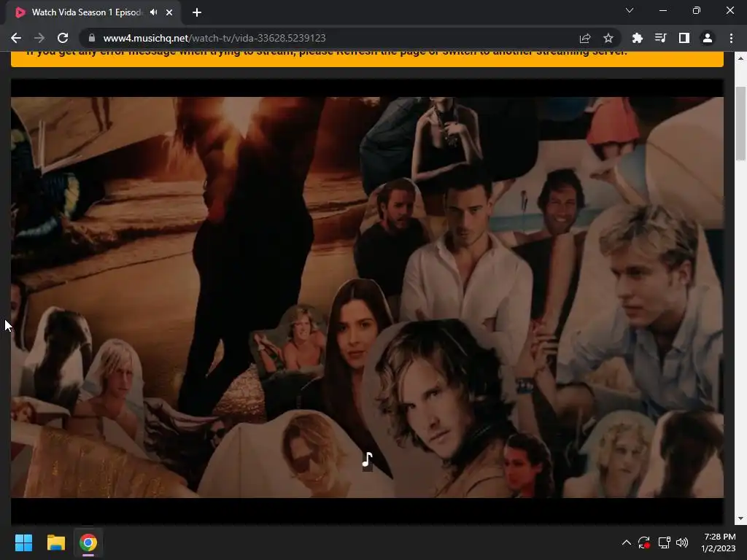This screenshot has height=560, width=747.
Task: Select the Watch Vida Season 1 tab
Action: [x=93, y=12]
